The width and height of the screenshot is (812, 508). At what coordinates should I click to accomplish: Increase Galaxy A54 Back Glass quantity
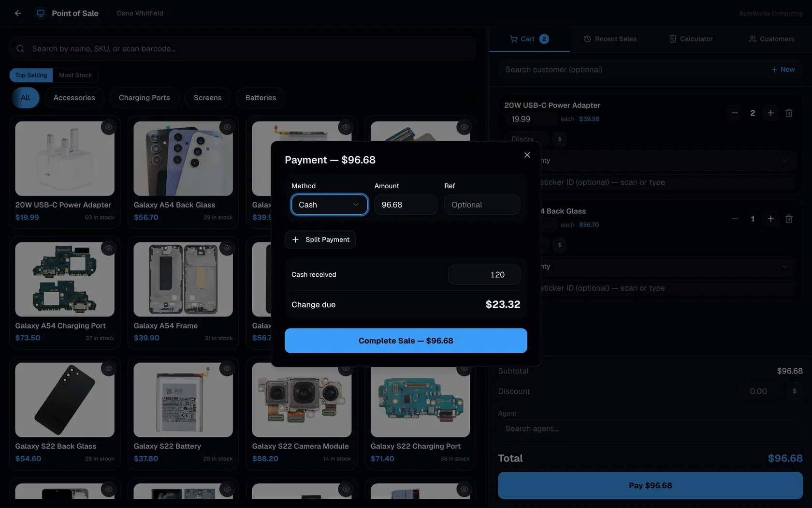[x=770, y=219]
